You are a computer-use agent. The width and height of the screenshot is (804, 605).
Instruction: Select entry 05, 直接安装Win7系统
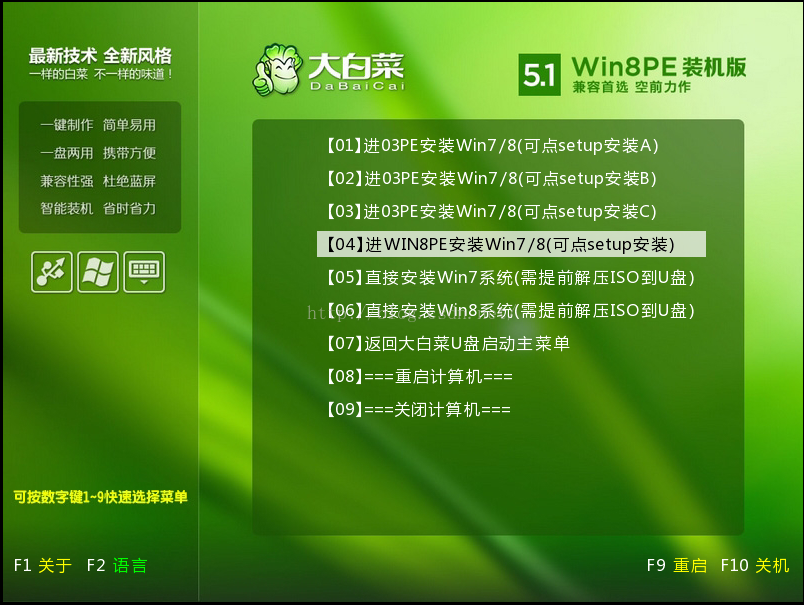click(511, 277)
